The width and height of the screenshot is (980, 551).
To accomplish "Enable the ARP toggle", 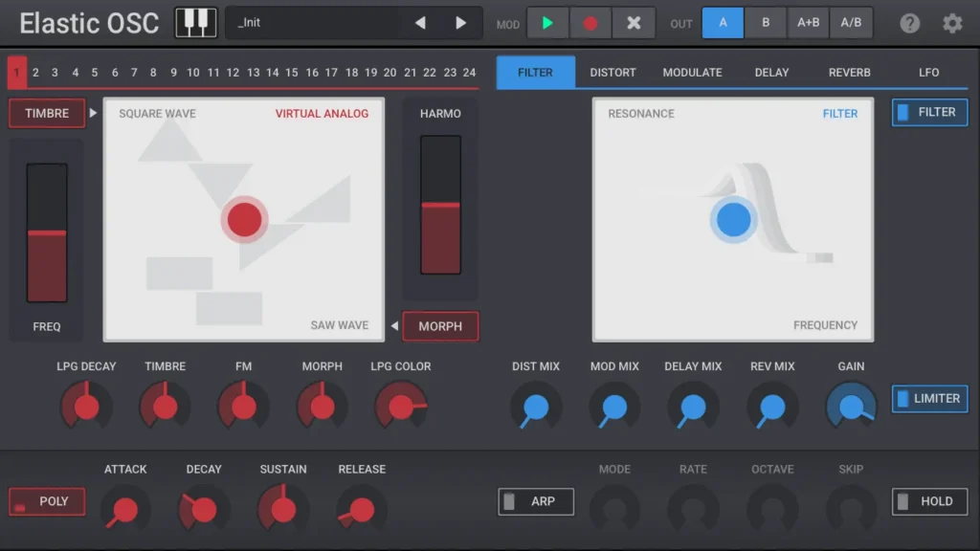I will click(x=536, y=501).
